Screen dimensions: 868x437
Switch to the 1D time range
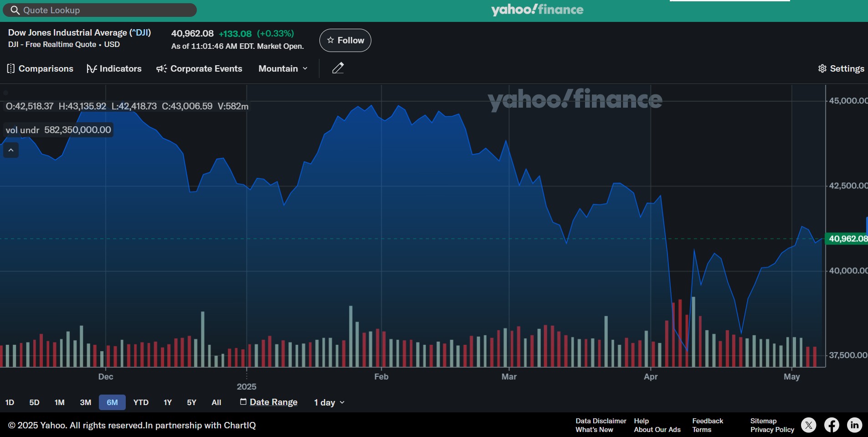pos(10,402)
